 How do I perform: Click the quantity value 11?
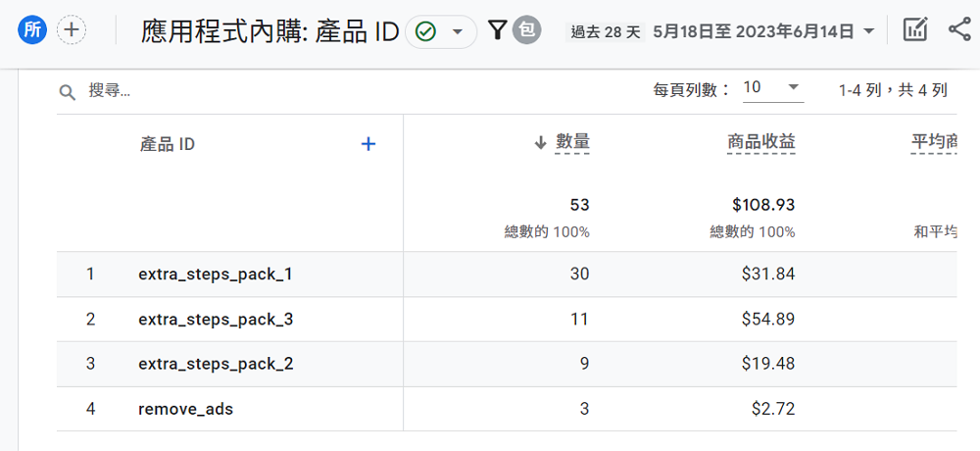click(x=579, y=319)
